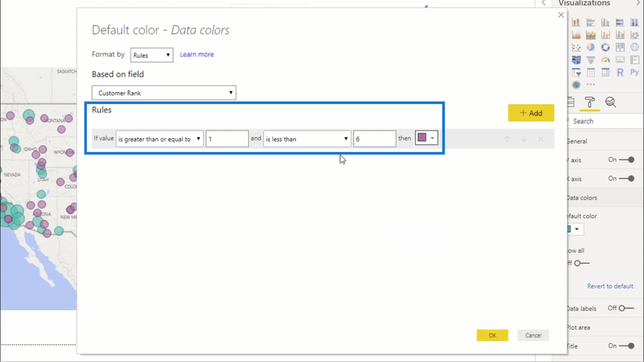Move the rule down with the arrow icon

pos(524,139)
